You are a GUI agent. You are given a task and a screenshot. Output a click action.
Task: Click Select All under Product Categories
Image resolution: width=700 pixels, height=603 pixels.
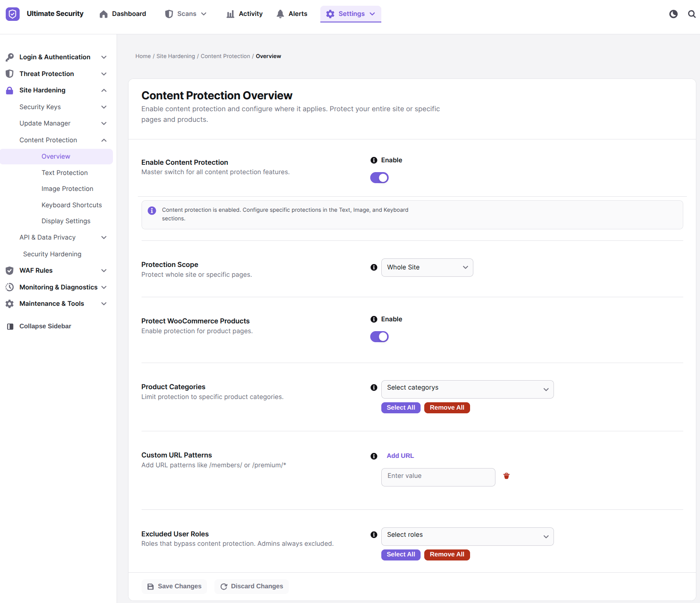(x=401, y=408)
